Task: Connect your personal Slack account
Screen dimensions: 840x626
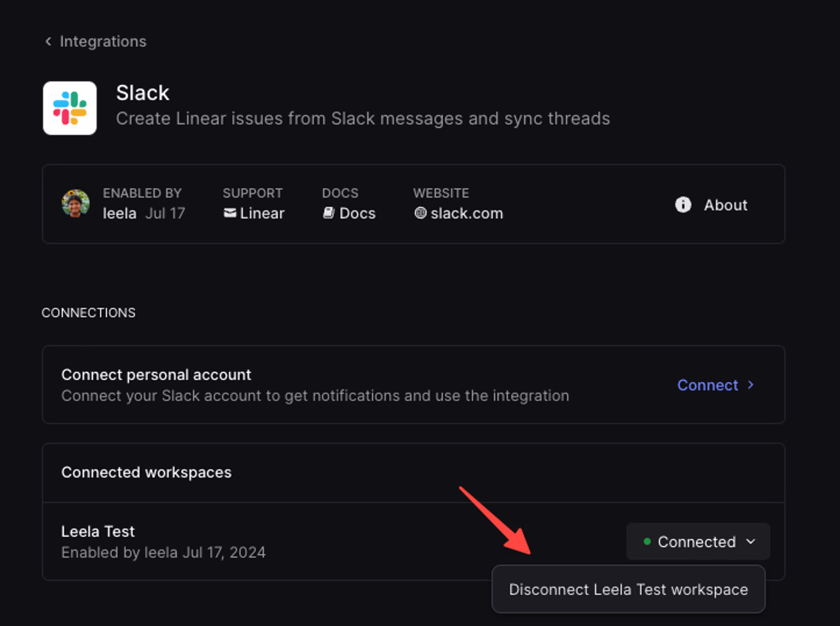Action: 716,385
